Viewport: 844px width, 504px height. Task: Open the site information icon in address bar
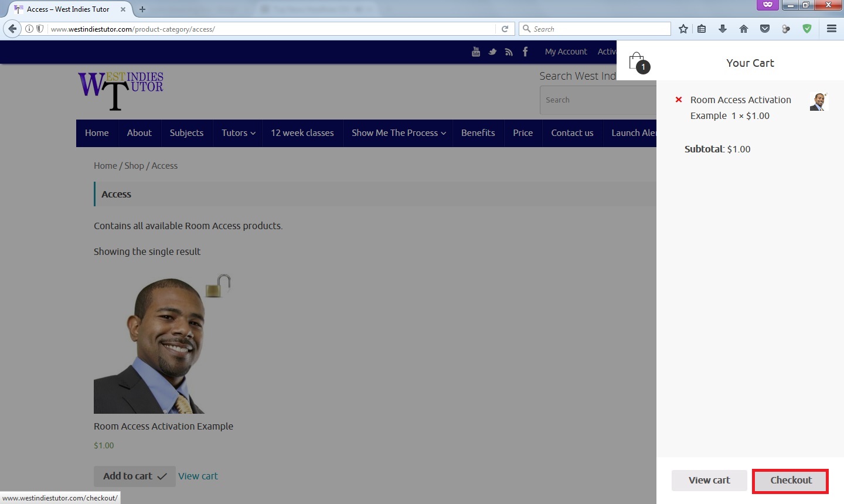[x=29, y=29]
